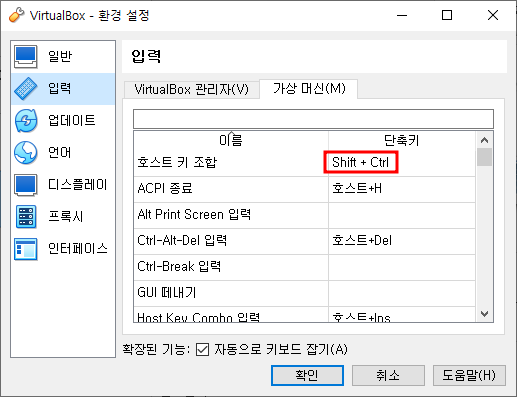Open the 업데이트 (Update) refresh icon
This screenshot has width=517, height=397.
point(26,121)
